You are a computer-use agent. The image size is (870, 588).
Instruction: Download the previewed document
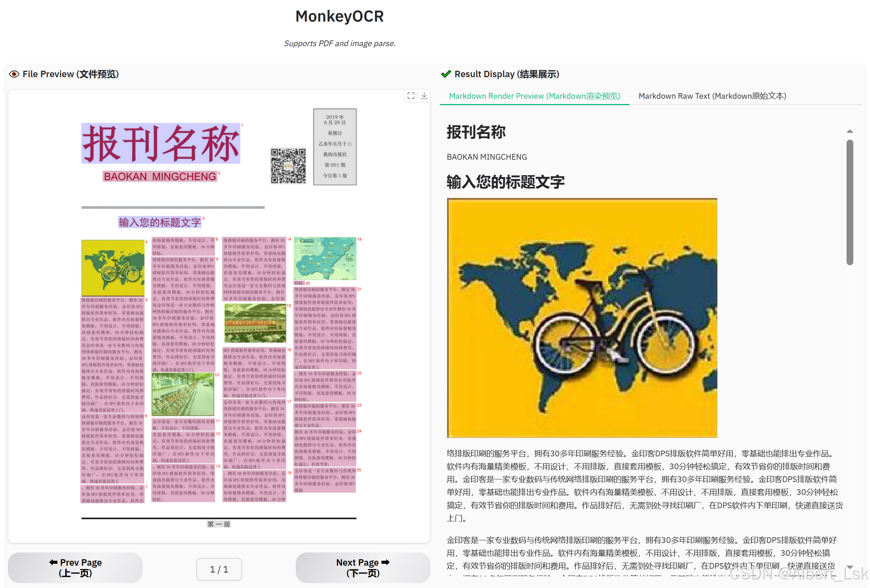pyautogui.click(x=424, y=96)
